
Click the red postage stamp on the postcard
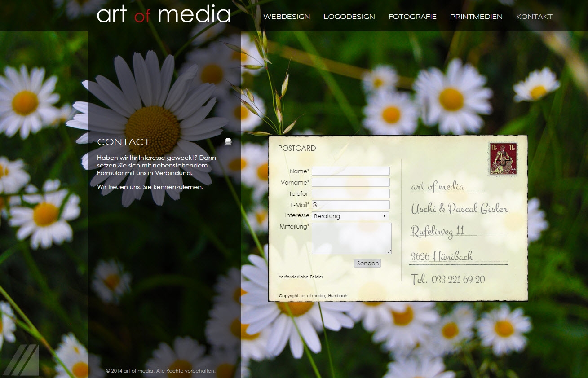tap(503, 159)
